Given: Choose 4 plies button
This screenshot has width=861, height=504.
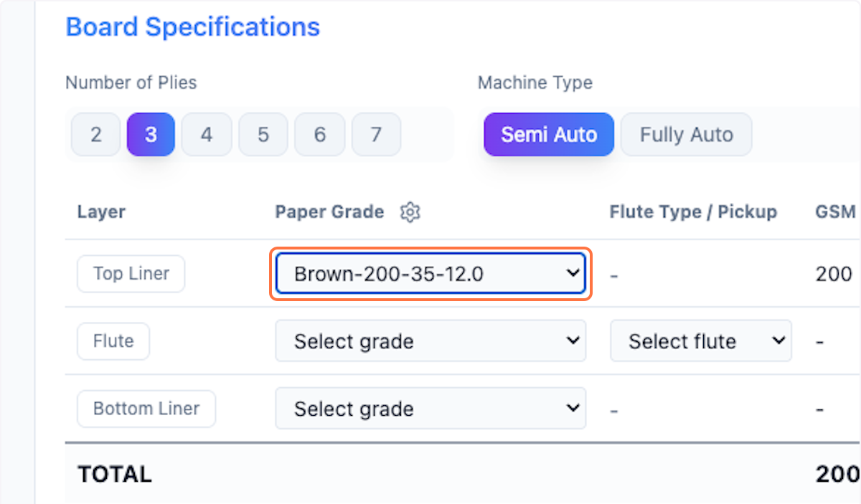Looking at the screenshot, I should pyautogui.click(x=207, y=135).
